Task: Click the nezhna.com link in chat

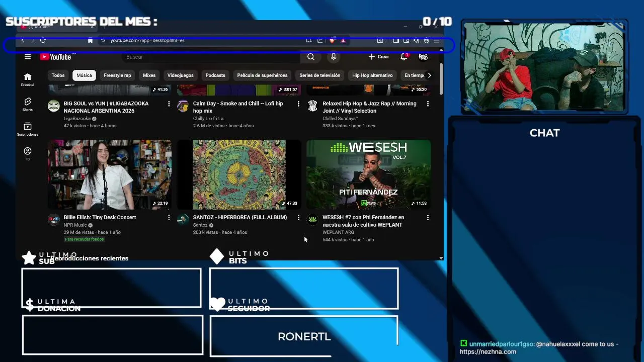Action: [488, 351]
